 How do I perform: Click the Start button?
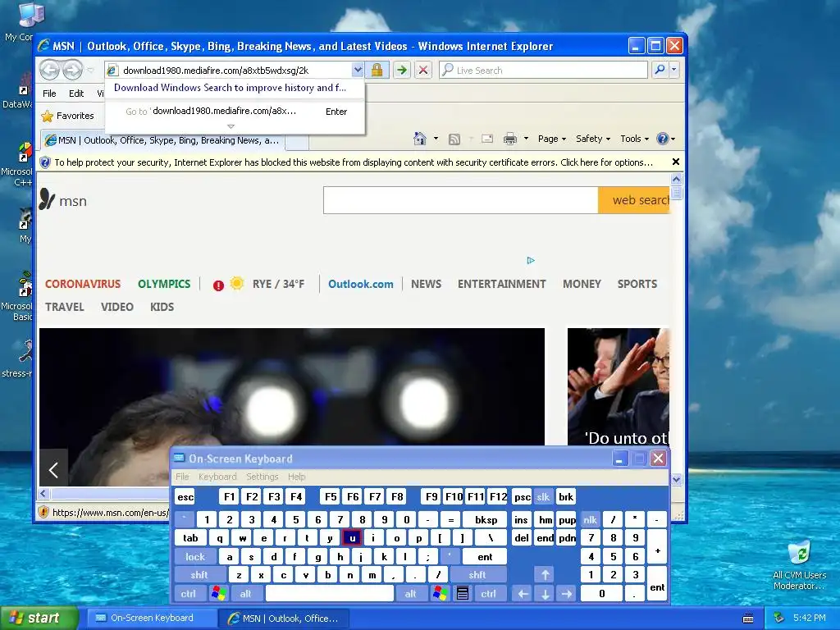[39, 619]
